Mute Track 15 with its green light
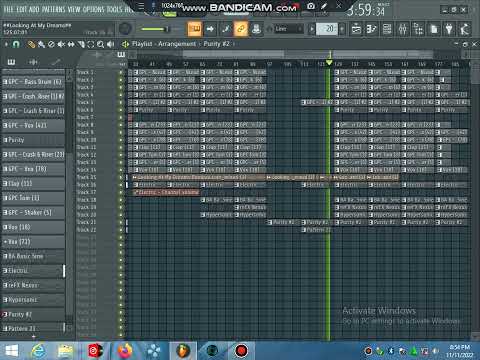Image resolution: width=480 pixels, height=360 pixels. 121,177
